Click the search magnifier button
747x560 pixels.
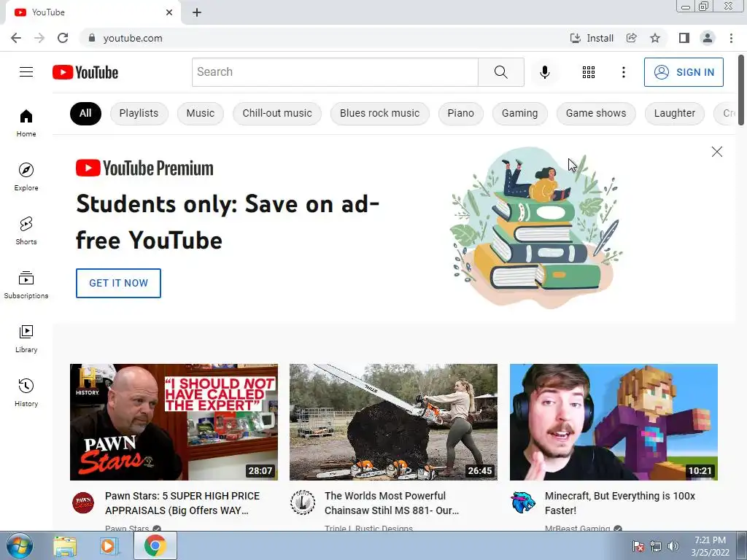[500, 72]
